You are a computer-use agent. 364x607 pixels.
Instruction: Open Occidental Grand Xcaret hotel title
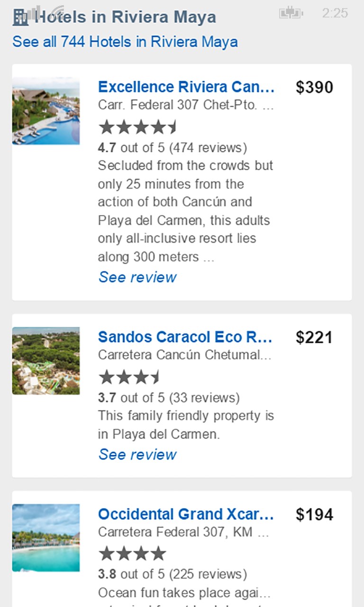[186, 515]
